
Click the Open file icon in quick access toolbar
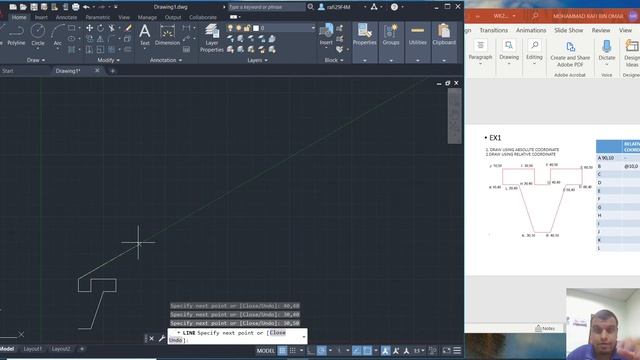[23, 7]
